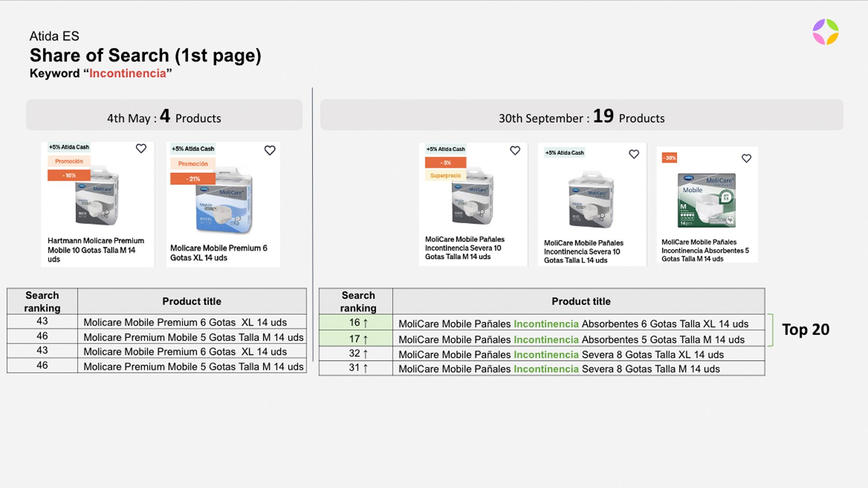Click the red keyword 'Incontinencia'
Viewport: 868px width, 488px height.
(x=127, y=73)
